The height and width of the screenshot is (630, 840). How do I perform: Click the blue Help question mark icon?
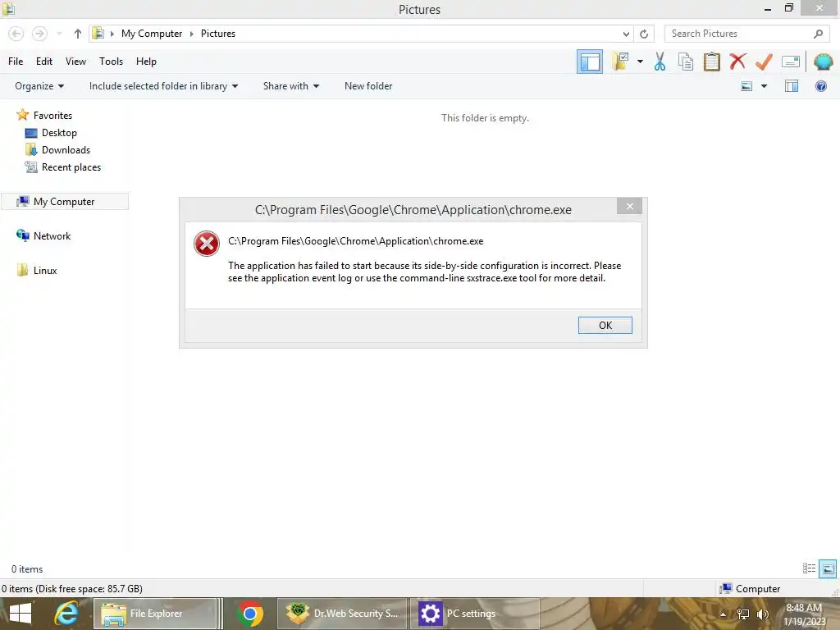(820, 85)
